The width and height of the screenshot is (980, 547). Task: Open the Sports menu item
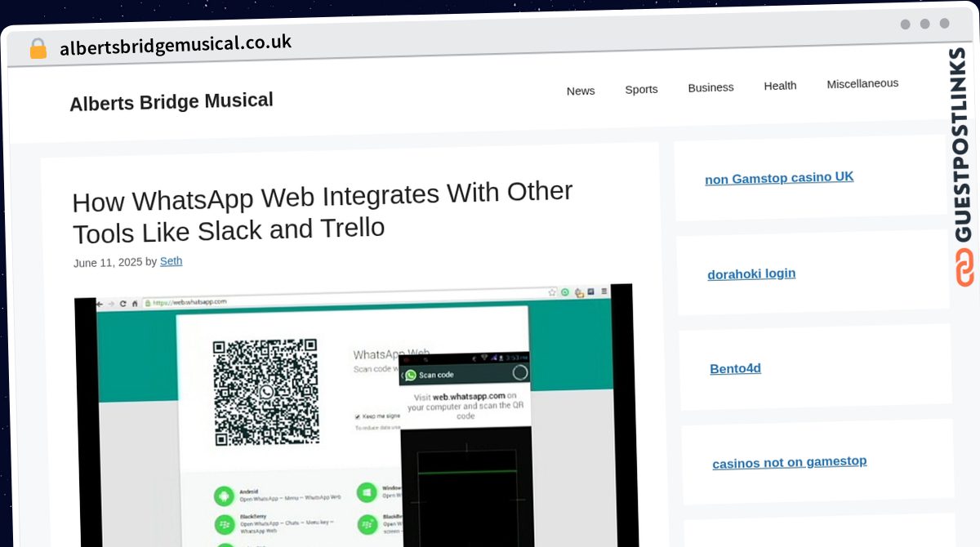pyautogui.click(x=641, y=89)
